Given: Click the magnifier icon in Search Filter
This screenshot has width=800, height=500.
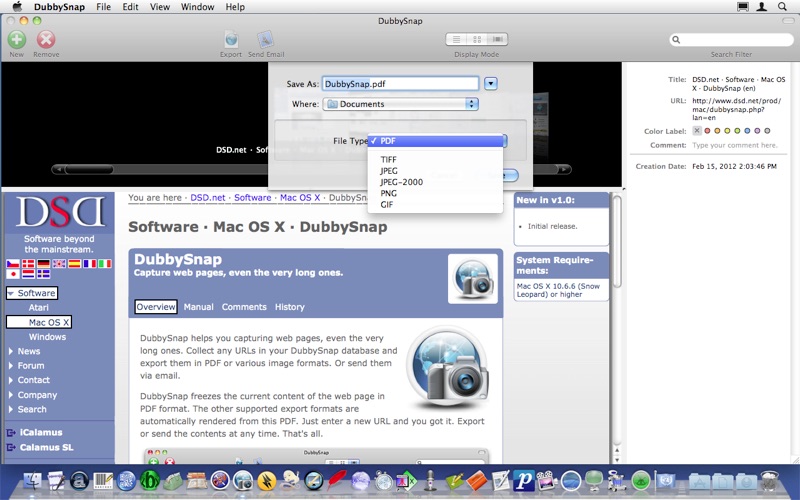Looking at the screenshot, I should (676, 40).
